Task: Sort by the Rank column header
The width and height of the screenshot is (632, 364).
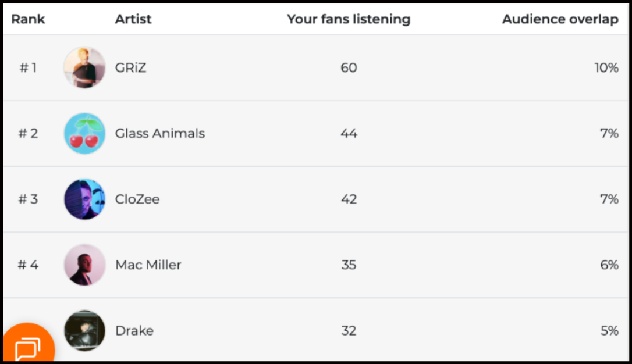Action: click(28, 19)
